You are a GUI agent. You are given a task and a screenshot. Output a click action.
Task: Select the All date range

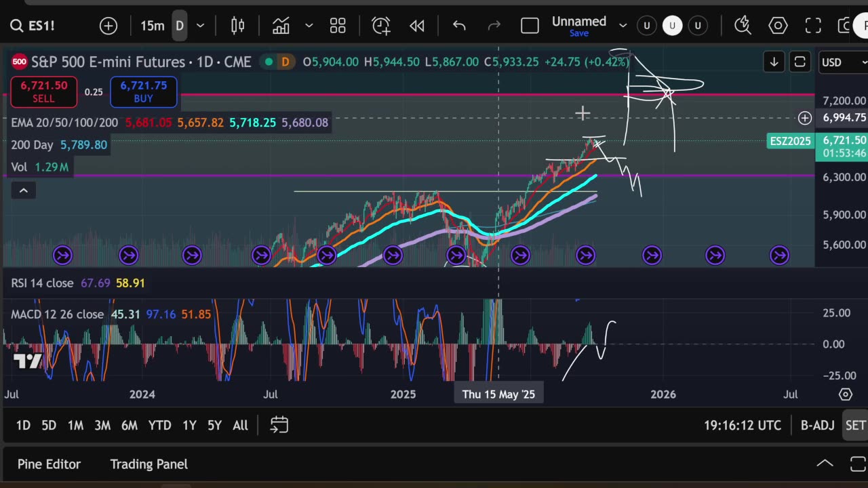point(240,425)
